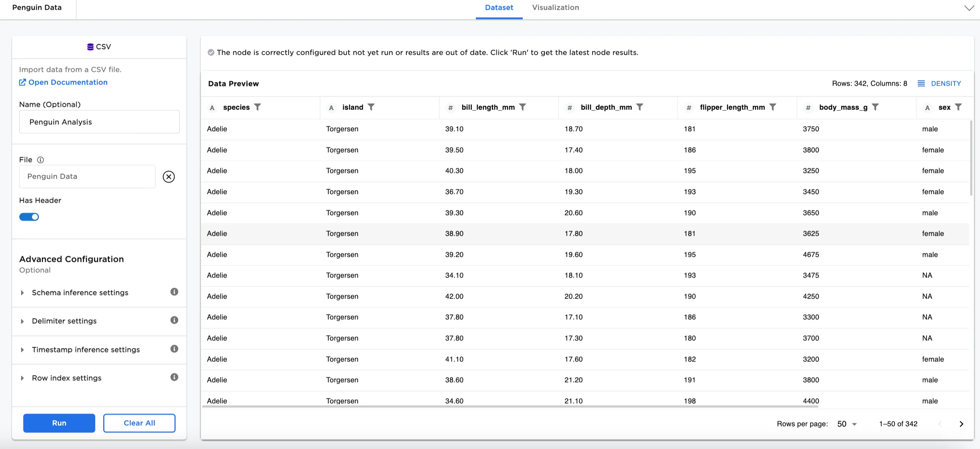Open the filter on flipper_length_mm column
The image size is (980, 449).
[774, 107]
